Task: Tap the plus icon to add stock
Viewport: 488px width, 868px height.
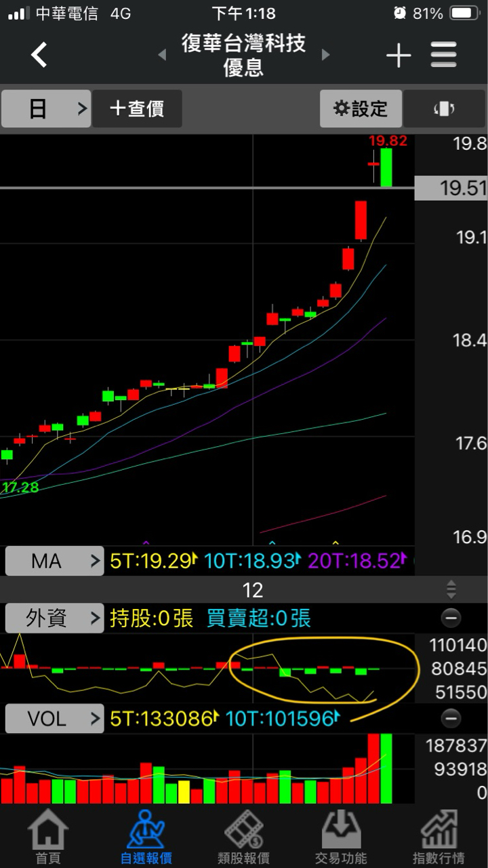Action: coord(399,55)
